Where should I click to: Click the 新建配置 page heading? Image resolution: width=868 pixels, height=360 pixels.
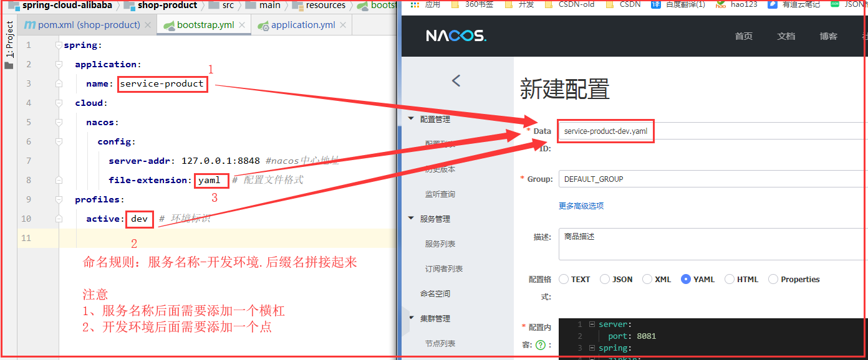pyautogui.click(x=565, y=89)
